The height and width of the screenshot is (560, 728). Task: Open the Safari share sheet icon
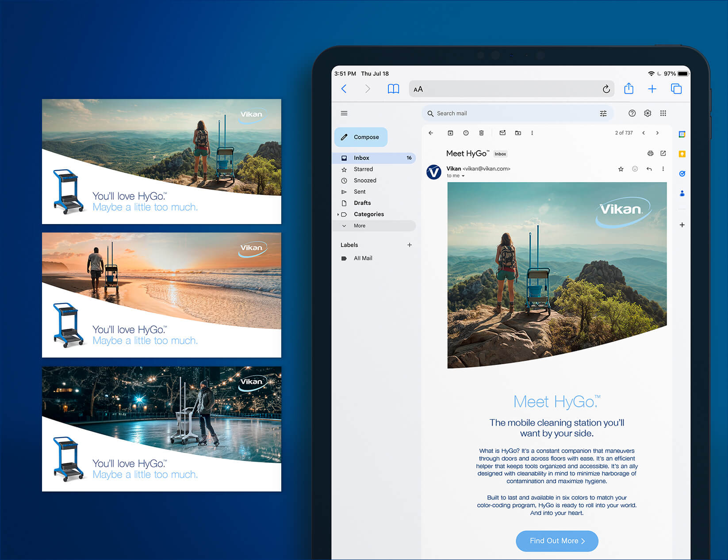click(x=628, y=88)
